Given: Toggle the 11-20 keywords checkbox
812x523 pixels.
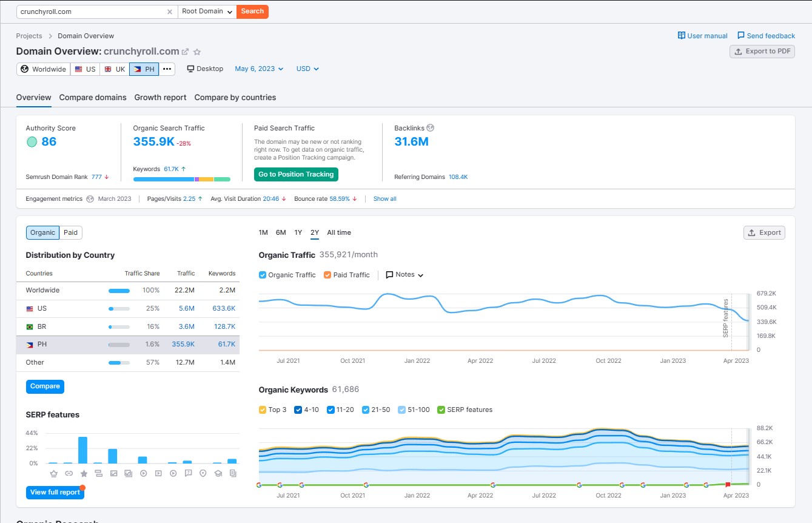Looking at the screenshot, I should [331, 410].
